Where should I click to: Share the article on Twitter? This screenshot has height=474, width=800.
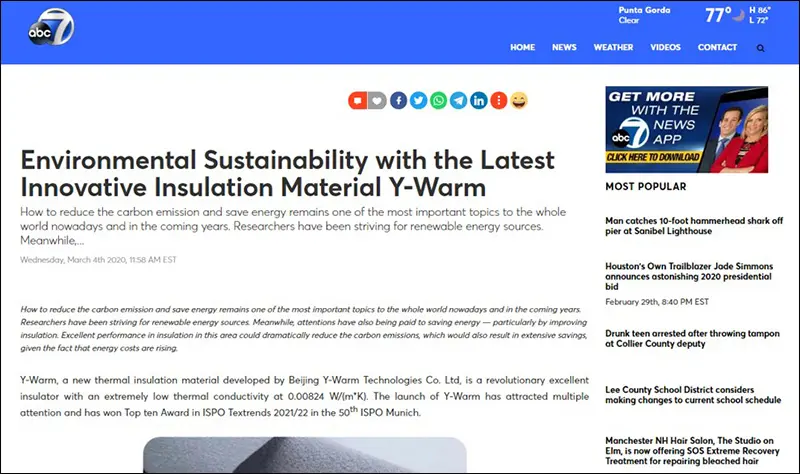click(x=418, y=100)
